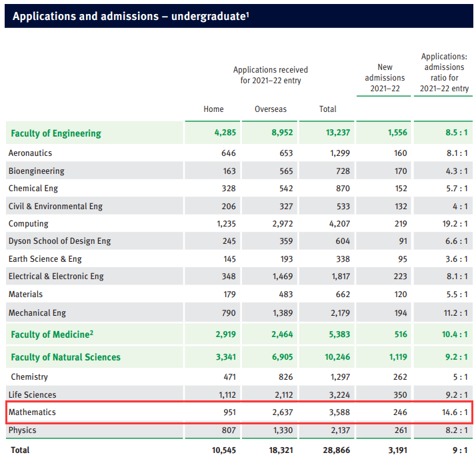This screenshot has height=463, width=476.
Task: Select the 'Home' column header
Action: [213, 109]
